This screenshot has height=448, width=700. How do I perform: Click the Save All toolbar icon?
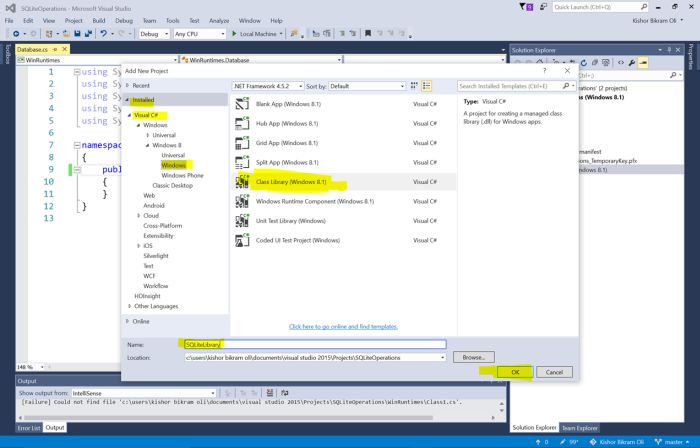point(88,33)
